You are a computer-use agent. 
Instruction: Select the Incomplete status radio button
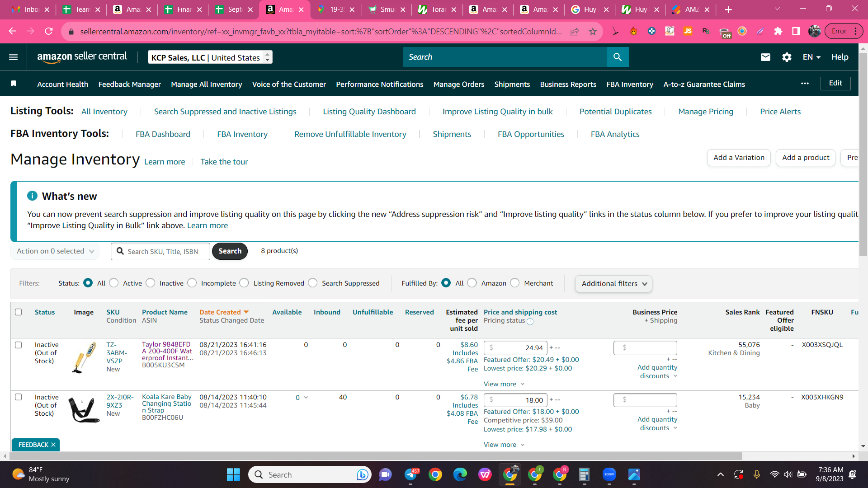tap(192, 283)
